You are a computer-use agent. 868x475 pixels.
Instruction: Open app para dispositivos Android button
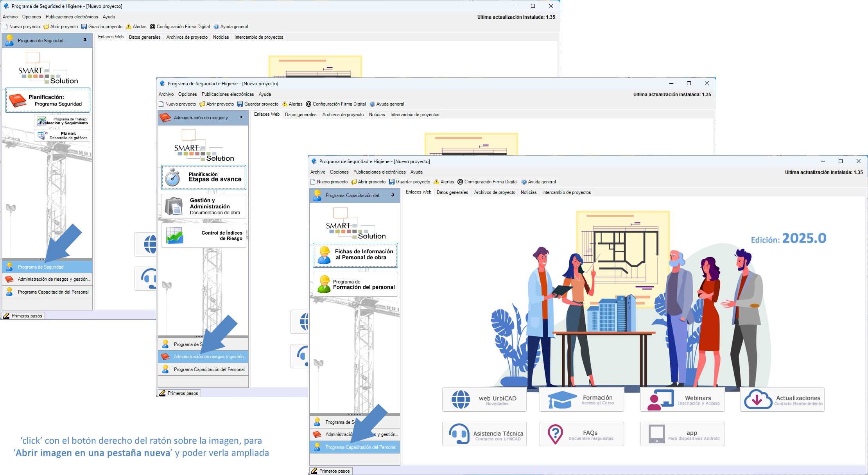pos(682,434)
